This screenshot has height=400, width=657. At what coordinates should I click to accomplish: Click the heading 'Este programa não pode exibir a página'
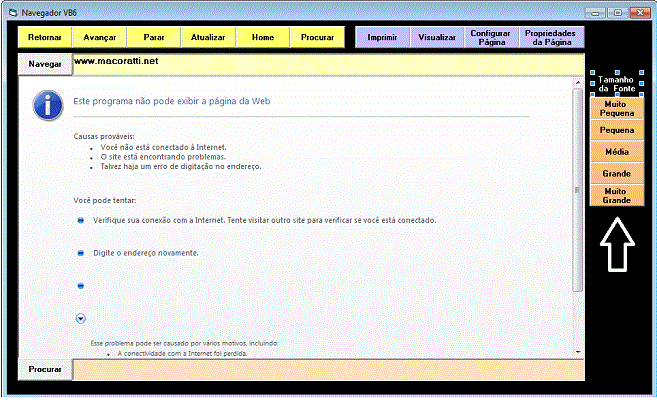pyautogui.click(x=172, y=101)
